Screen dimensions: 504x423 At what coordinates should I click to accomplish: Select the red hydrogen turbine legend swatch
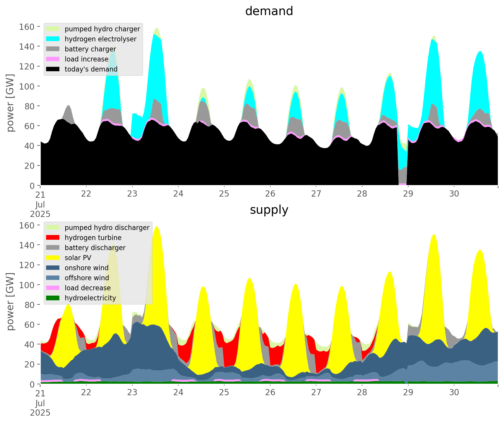53,238
